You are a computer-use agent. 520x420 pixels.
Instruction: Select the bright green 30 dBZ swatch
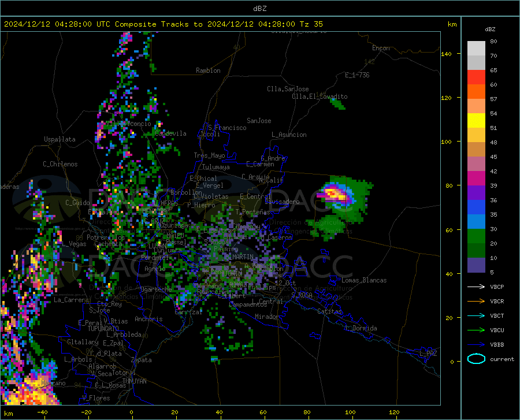pos(476,236)
